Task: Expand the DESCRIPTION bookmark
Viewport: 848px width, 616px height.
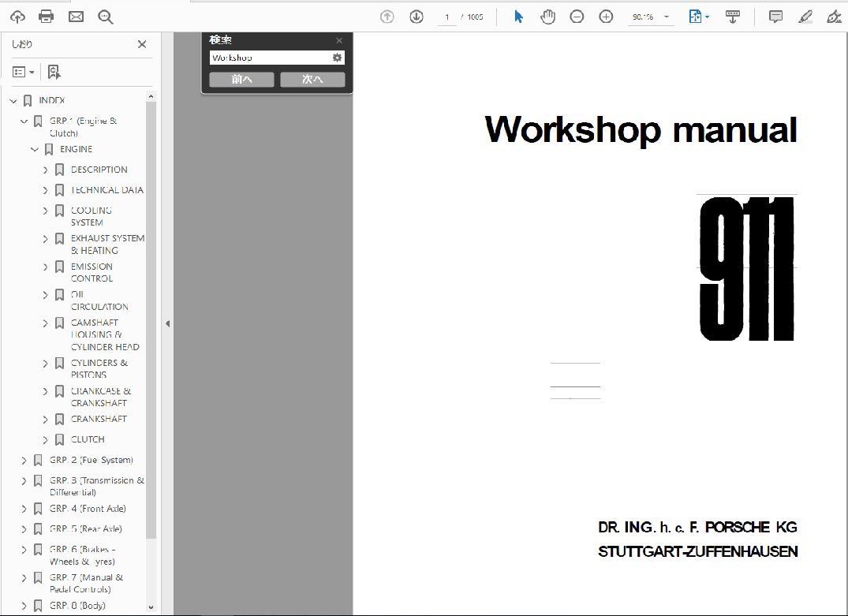Action: (46, 170)
